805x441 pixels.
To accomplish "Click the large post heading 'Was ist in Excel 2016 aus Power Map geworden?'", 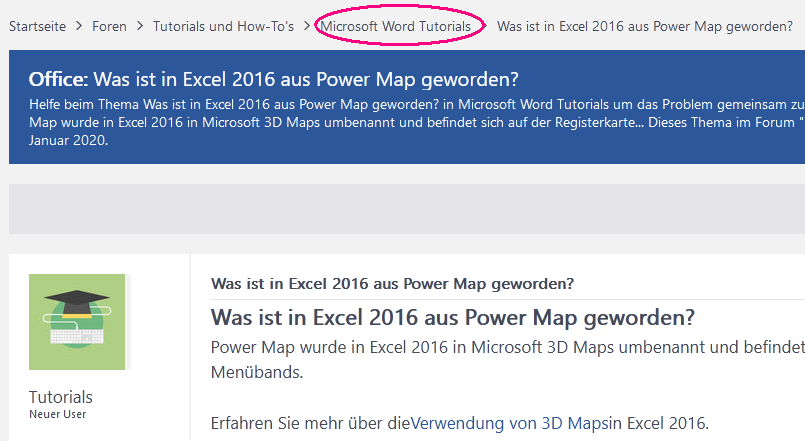I will (452, 318).
